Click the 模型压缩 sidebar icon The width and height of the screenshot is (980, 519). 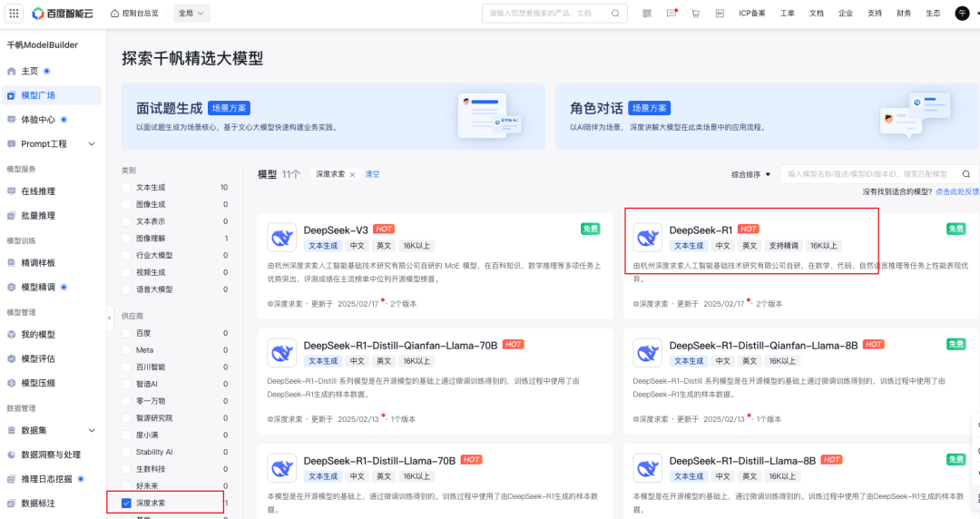[11, 383]
